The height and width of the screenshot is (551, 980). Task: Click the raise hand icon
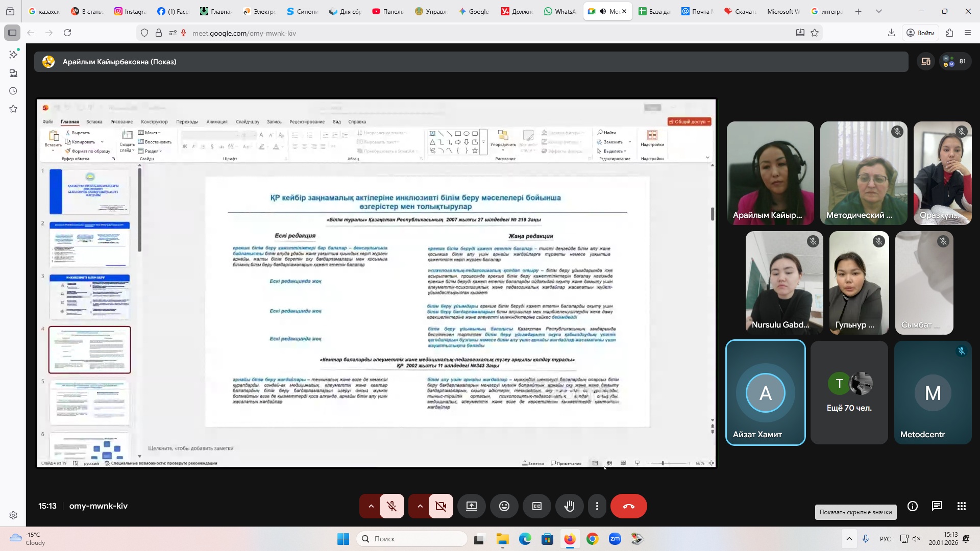pos(570,506)
